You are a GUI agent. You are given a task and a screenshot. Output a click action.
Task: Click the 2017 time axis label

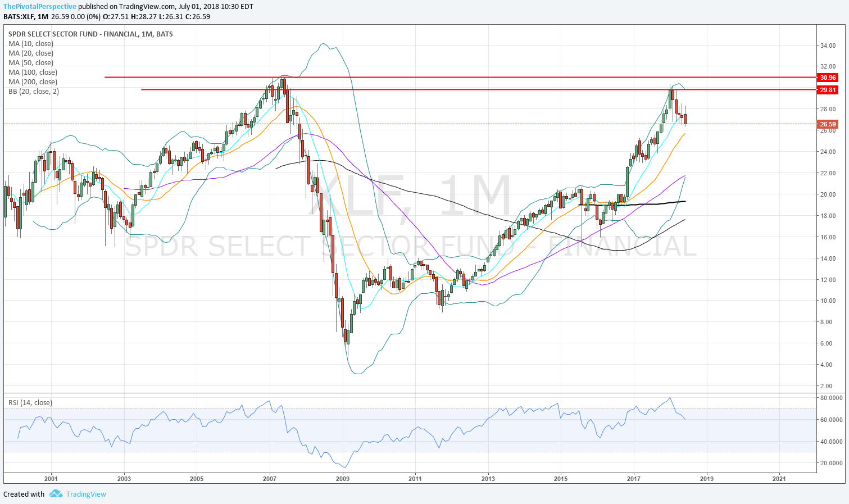634,479
